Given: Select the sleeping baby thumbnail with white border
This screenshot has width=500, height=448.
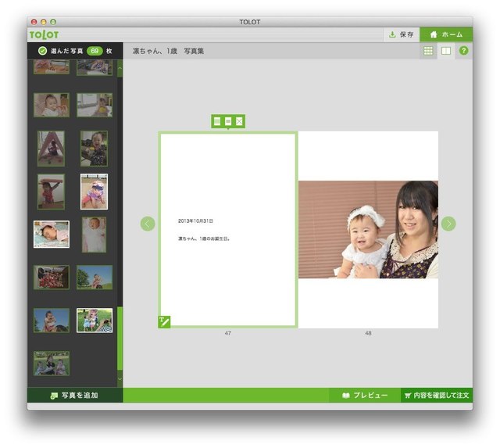Looking at the screenshot, I should (51, 234).
